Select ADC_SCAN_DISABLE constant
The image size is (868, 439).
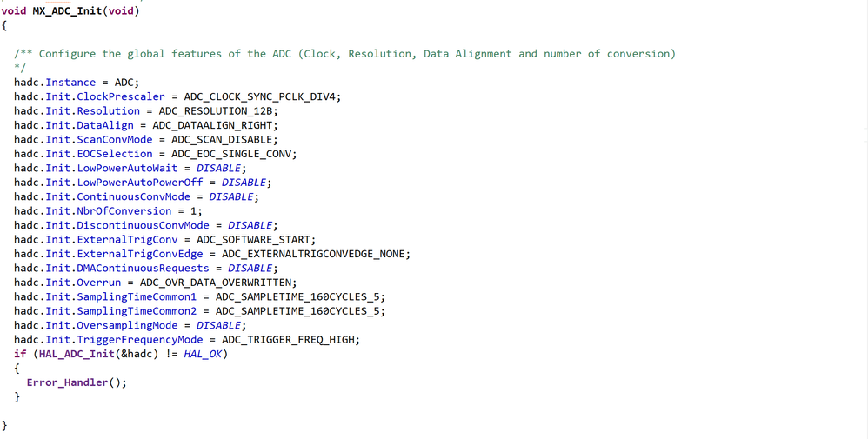222,139
